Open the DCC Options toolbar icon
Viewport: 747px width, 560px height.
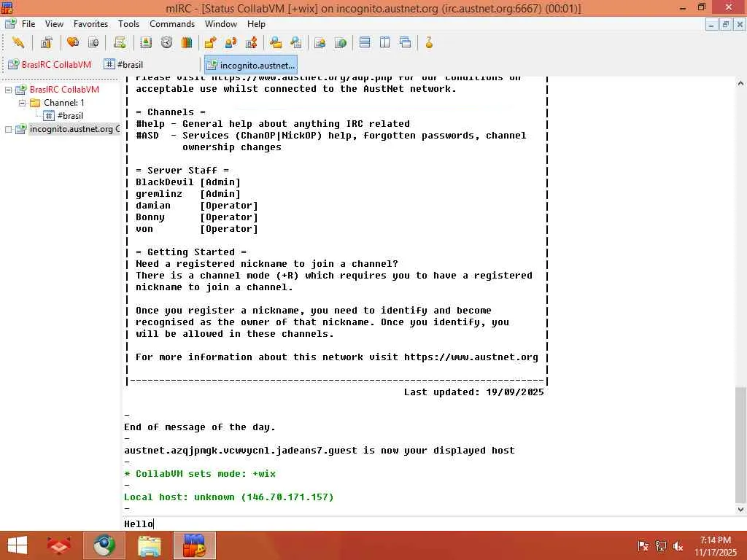(x=252, y=43)
